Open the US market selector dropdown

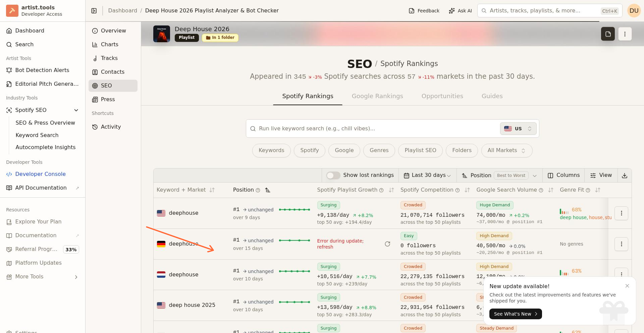(518, 128)
